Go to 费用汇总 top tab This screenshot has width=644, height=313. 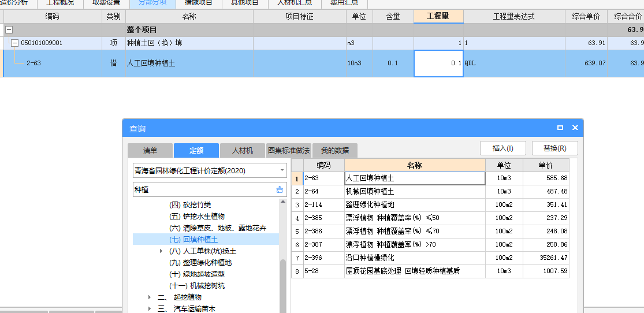[344, 3]
